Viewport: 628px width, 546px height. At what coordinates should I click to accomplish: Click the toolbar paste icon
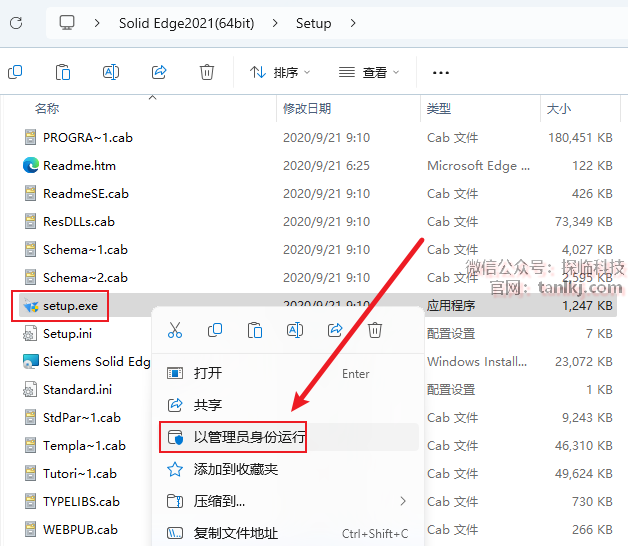[63, 72]
